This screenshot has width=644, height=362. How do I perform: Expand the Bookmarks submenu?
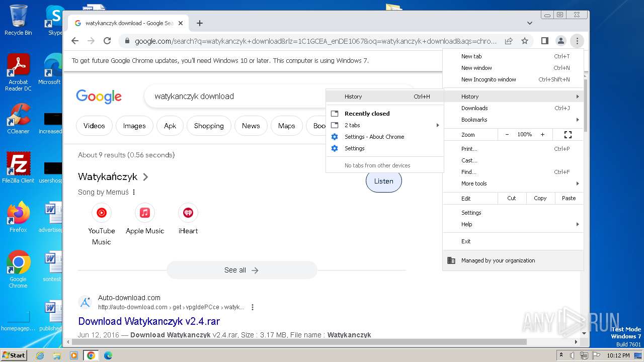click(x=513, y=120)
